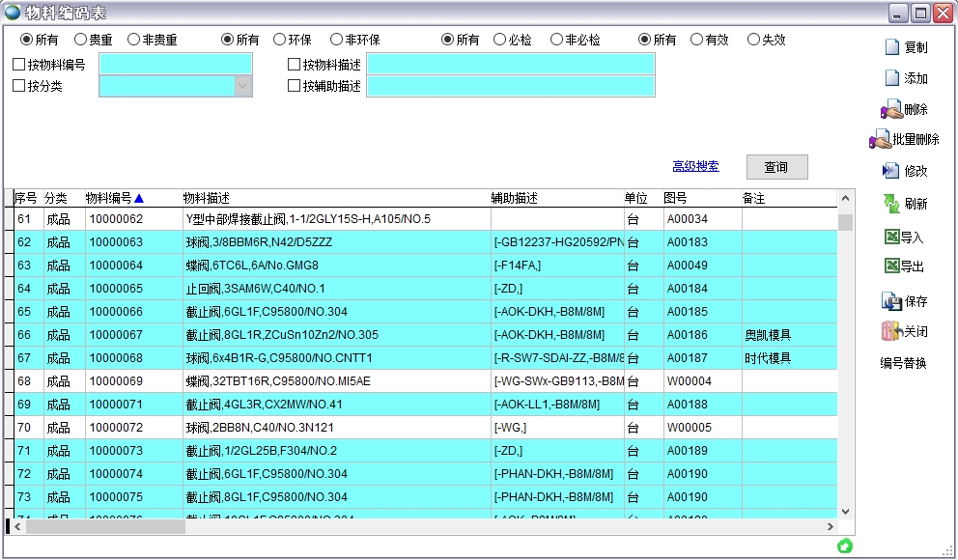
Task: Click the horizontal scrollbar thumb
Action: 104,527
